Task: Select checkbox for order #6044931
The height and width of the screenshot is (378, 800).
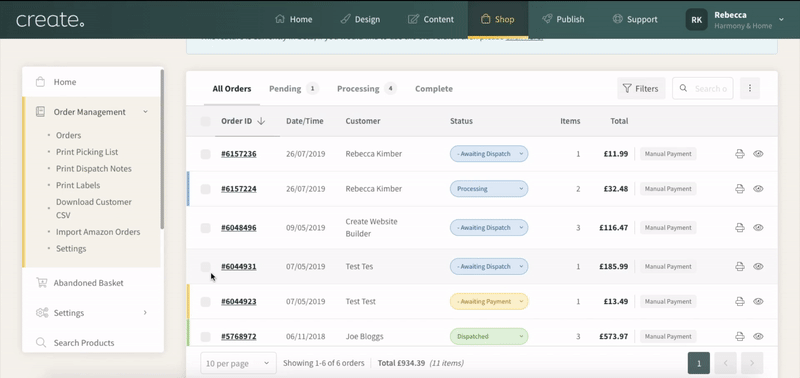Action: 205,267
